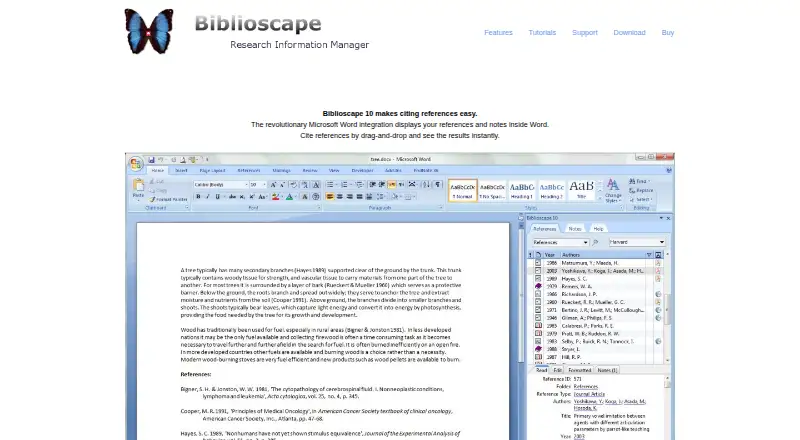Click the Save icon in Quick Access toolbar
This screenshot has width=800, height=440.
point(152,160)
